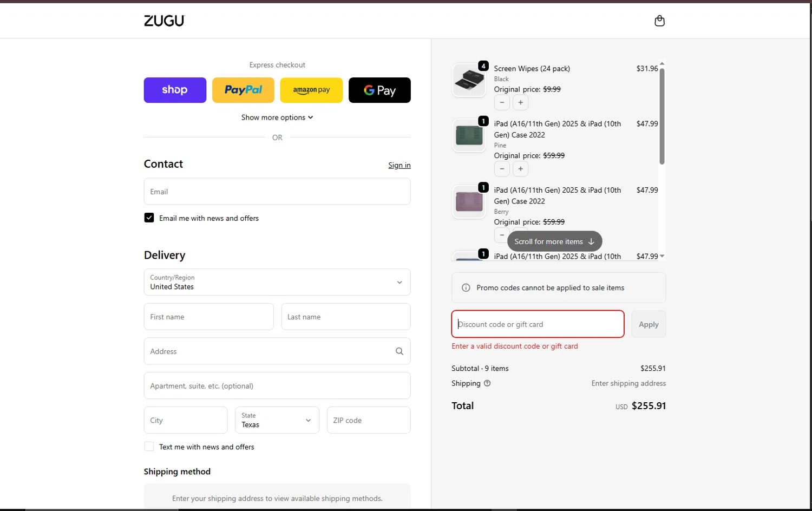The height and width of the screenshot is (511, 812).
Task: Click Scroll for more items button
Action: [x=554, y=241]
